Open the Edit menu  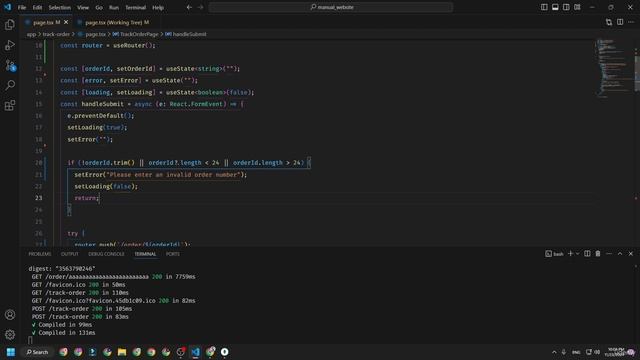[37, 7]
